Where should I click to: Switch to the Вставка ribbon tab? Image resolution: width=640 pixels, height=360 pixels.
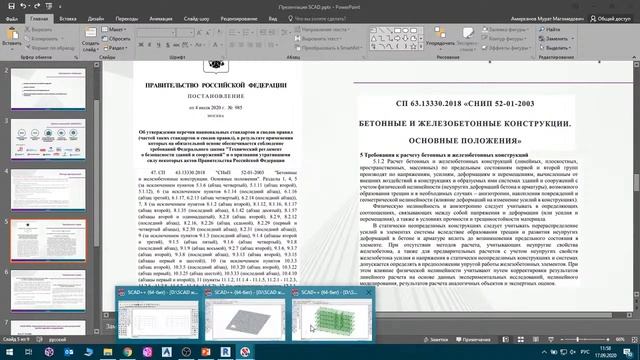tap(68, 19)
